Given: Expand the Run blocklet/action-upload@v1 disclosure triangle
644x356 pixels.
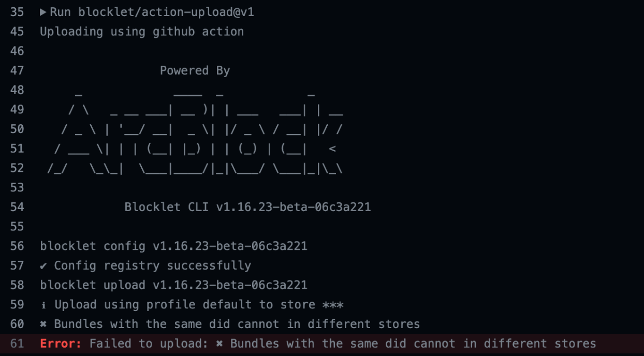Looking at the screenshot, I should coord(43,12).
